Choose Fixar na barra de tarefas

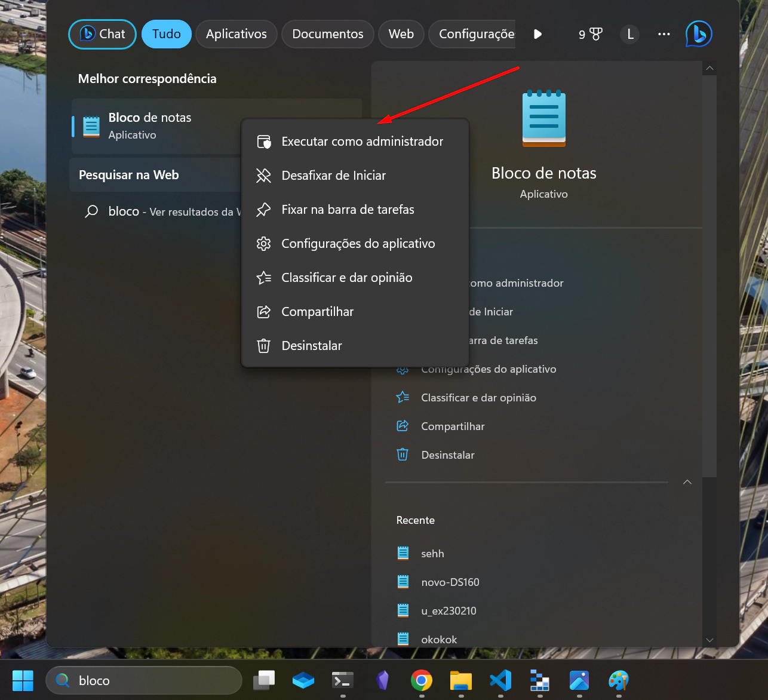[348, 210]
